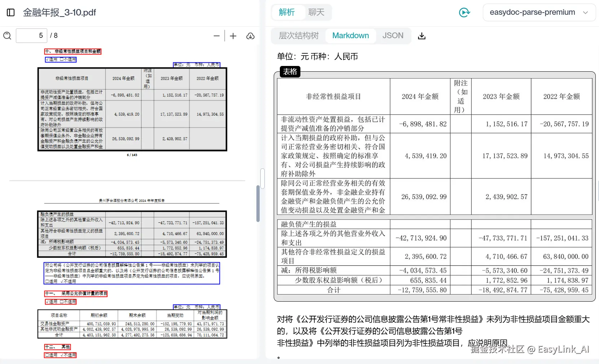Click the page number input field
Viewport: 599px width, 364px height.
pos(32,36)
